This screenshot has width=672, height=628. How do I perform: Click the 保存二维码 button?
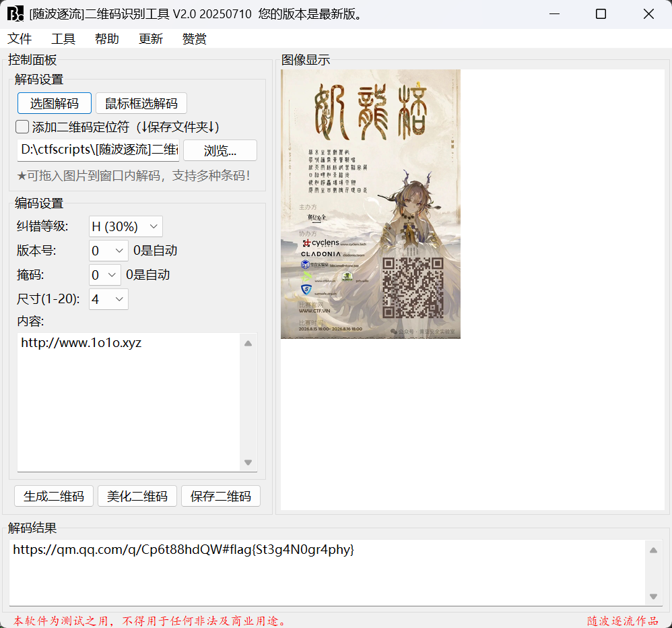[221, 497]
